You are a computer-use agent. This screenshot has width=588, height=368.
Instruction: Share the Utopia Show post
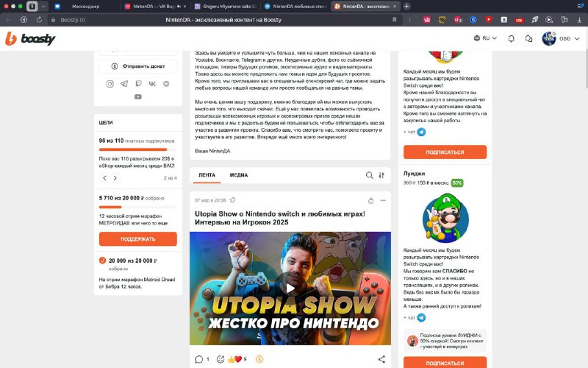[x=381, y=359]
